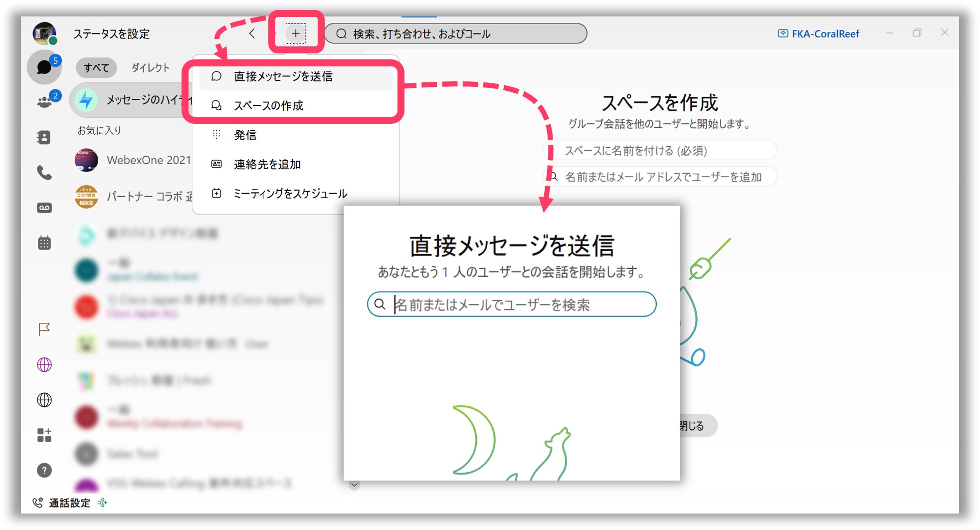The image size is (980, 530).
Task: Click the purple globe icon
Action: click(44, 365)
